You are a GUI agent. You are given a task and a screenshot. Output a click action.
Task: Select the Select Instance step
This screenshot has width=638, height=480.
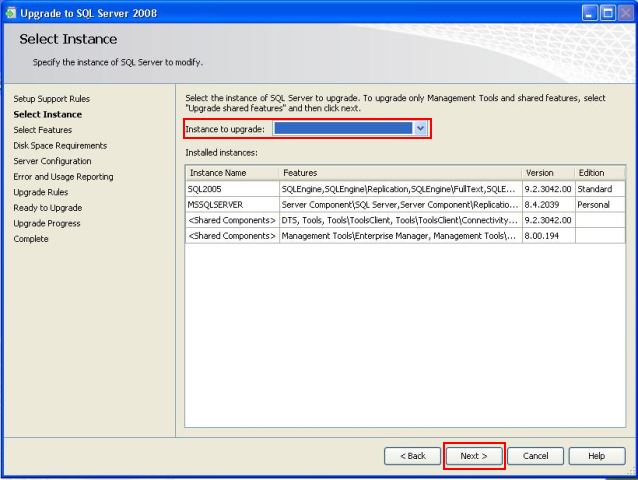48,114
